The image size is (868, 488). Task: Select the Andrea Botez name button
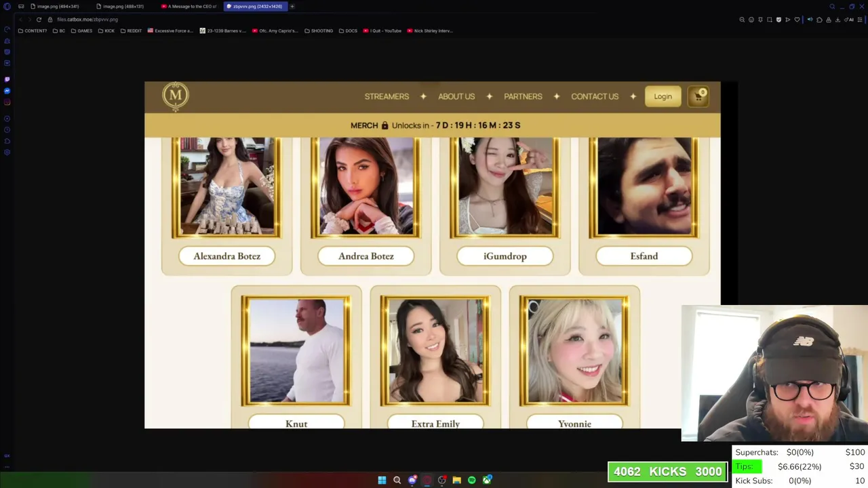366,256
